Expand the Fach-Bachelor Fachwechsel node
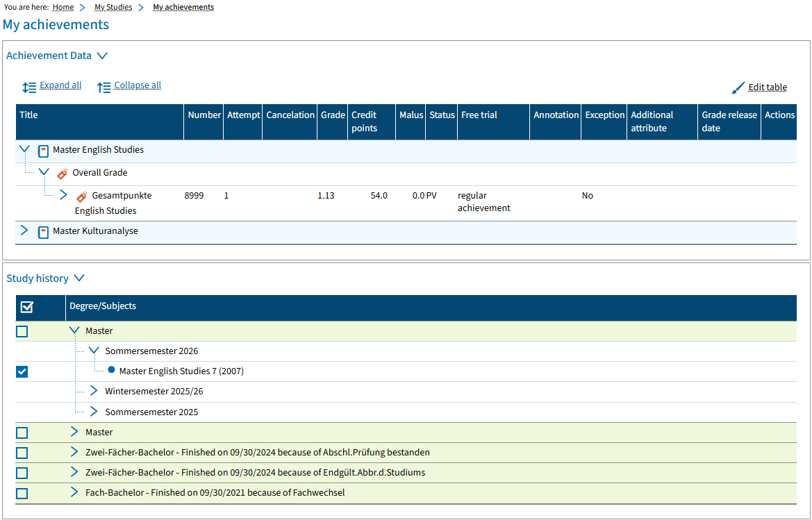 click(74, 492)
